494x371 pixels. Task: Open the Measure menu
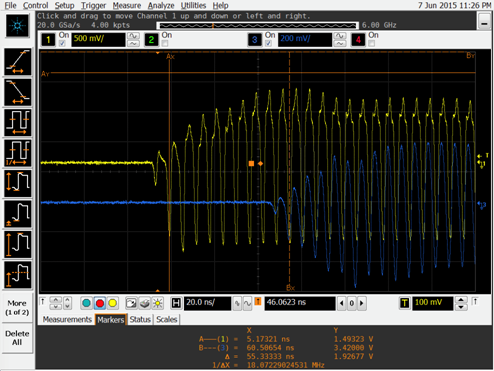point(127,6)
